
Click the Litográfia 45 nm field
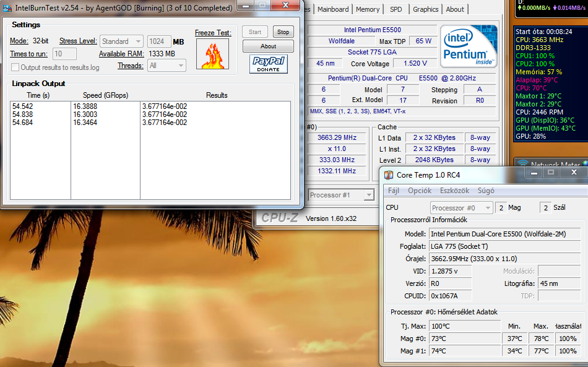tap(559, 283)
